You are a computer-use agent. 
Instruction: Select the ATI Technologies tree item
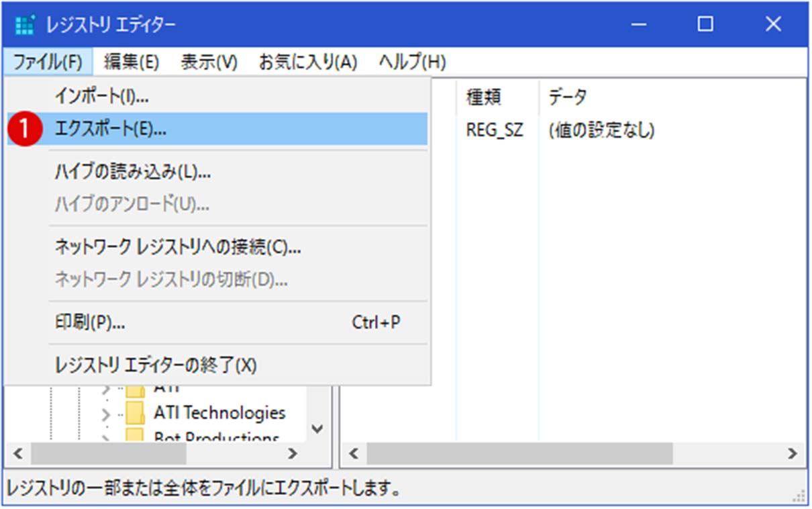pos(219,412)
